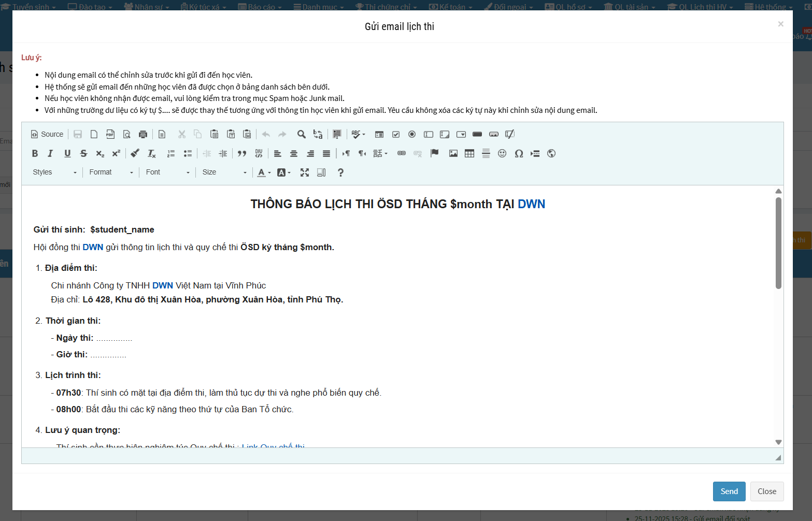812x521 pixels.
Task: Insert a smiley emoticon
Action: (502, 153)
